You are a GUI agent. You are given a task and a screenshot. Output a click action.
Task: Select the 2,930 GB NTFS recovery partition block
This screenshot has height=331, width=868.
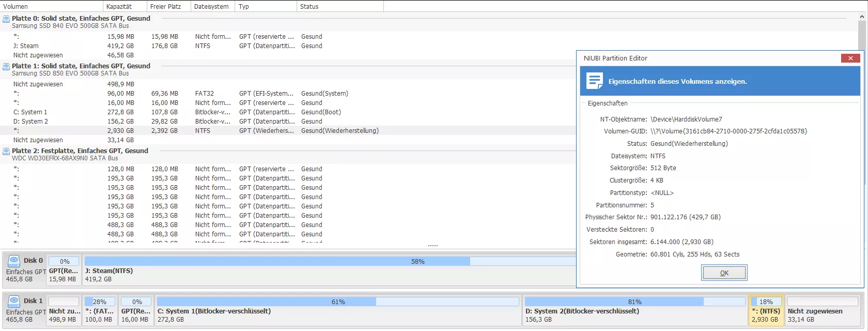point(766,311)
